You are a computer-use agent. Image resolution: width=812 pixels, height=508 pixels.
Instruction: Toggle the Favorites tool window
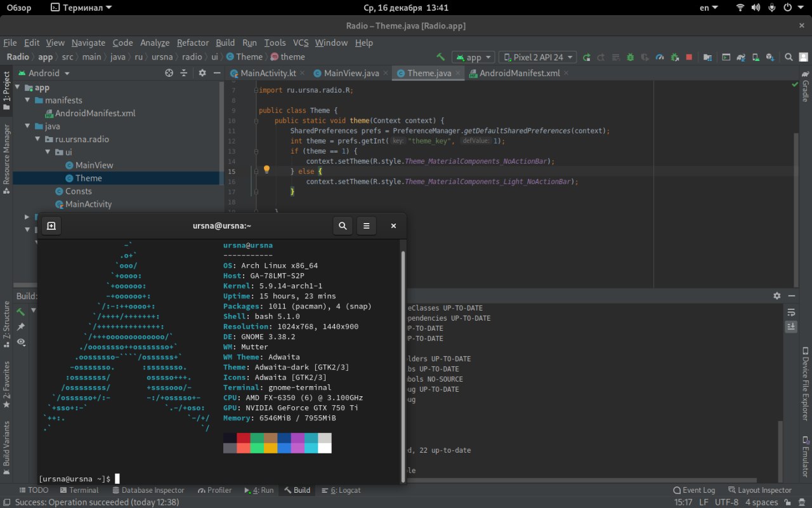click(x=6, y=385)
